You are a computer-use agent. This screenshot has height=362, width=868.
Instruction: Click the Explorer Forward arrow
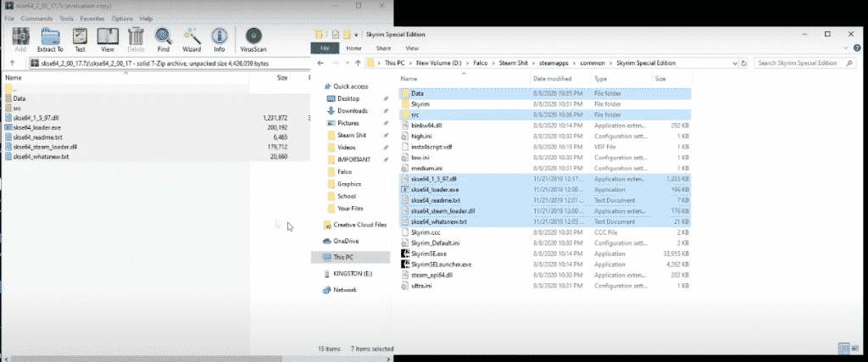click(336, 63)
